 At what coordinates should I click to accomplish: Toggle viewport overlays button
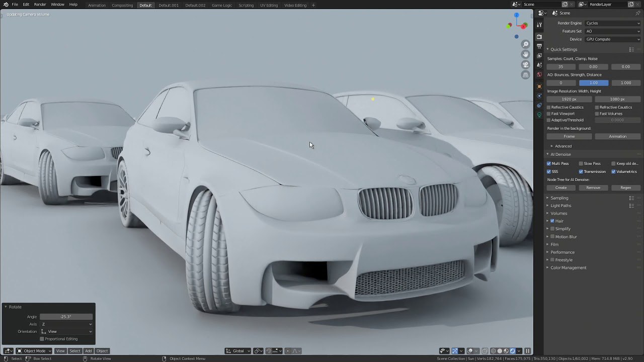click(x=470, y=351)
